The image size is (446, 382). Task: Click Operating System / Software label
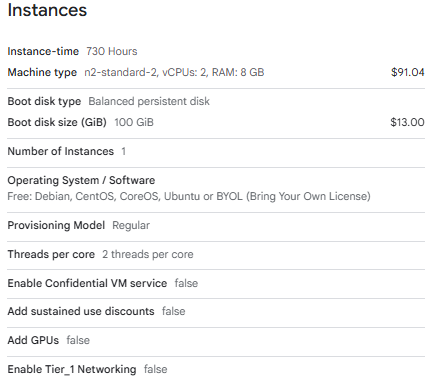point(81,180)
